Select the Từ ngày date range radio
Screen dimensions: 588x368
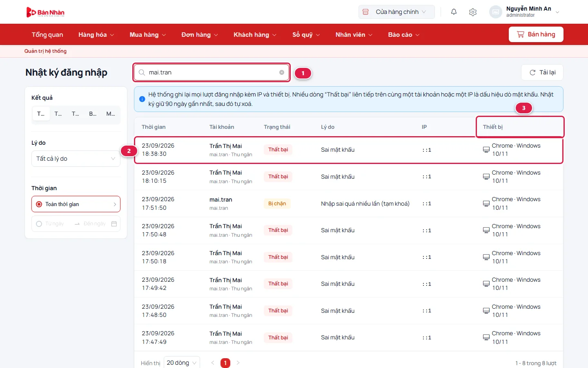pyautogui.click(x=39, y=224)
